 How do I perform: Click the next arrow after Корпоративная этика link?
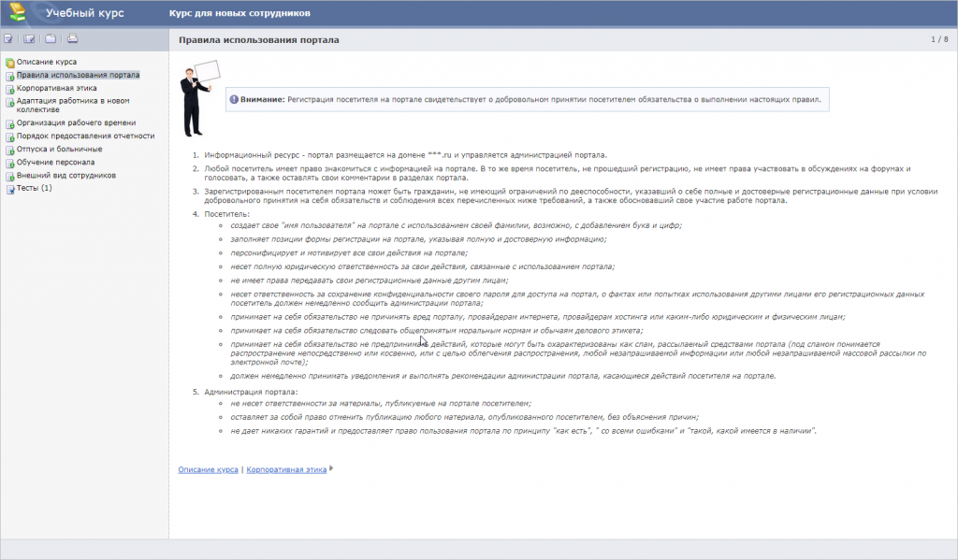coord(331,468)
